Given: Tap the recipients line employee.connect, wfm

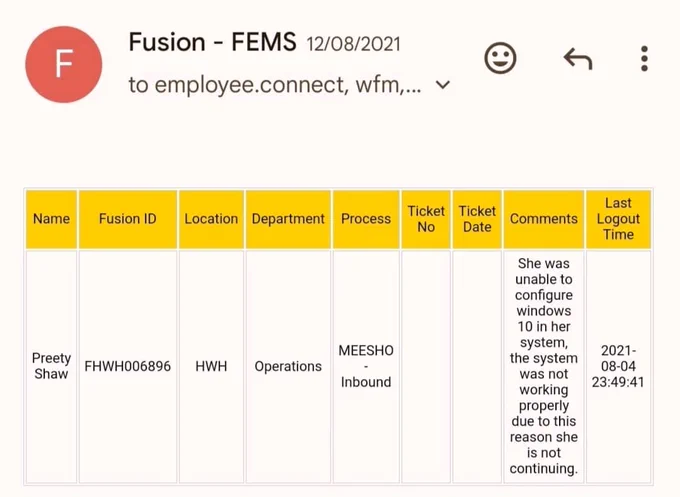Looking at the screenshot, I should 275,85.
